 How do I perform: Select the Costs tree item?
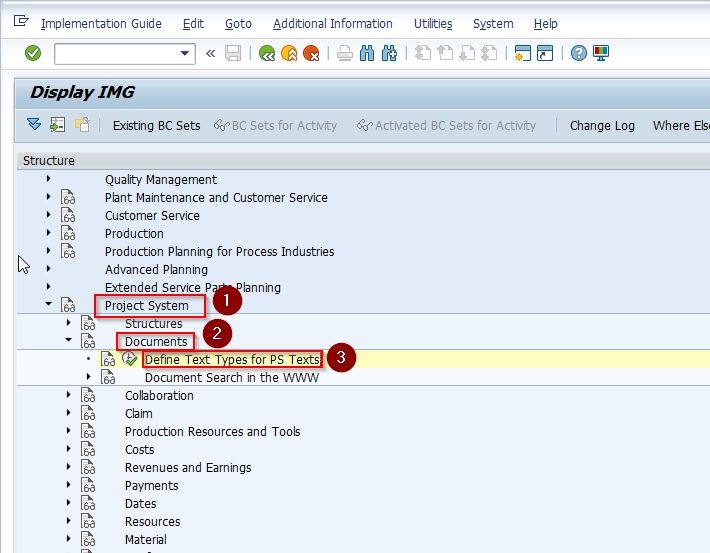pyautogui.click(x=139, y=450)
